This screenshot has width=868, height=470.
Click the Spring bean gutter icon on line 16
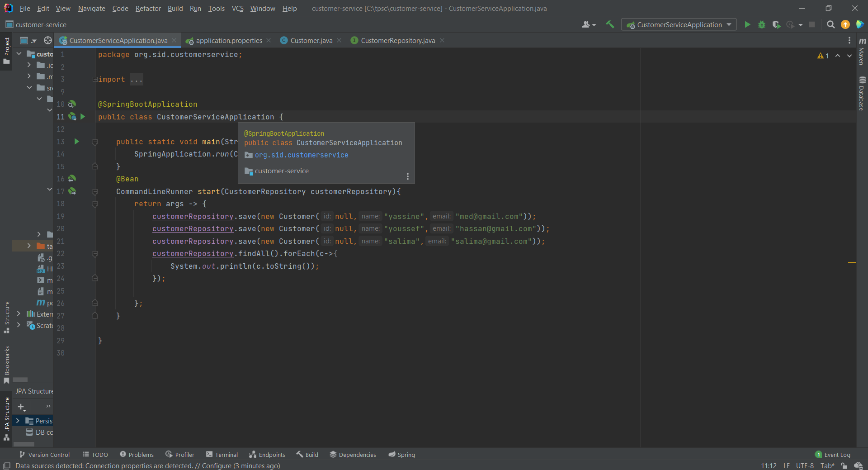tap(72, 179)
